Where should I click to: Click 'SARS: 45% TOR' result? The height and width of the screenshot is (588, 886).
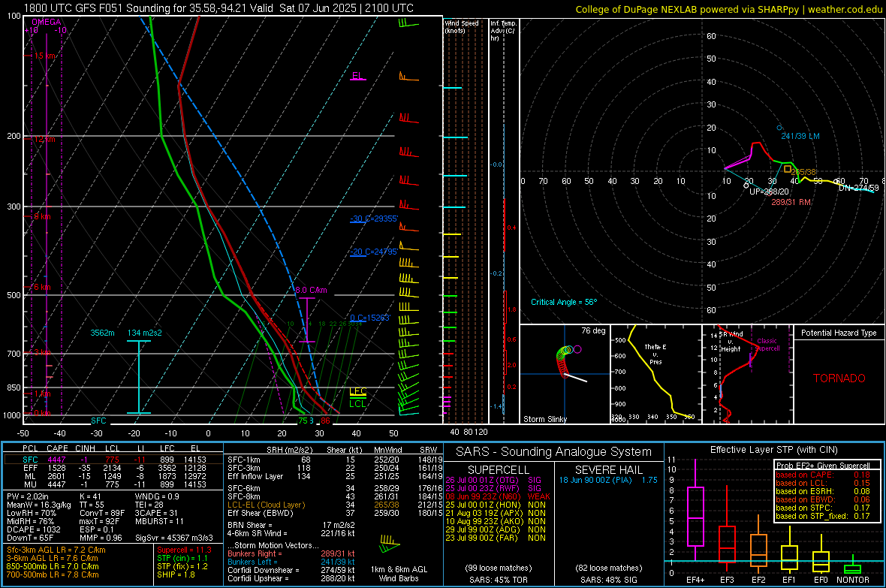pos(498,580)
